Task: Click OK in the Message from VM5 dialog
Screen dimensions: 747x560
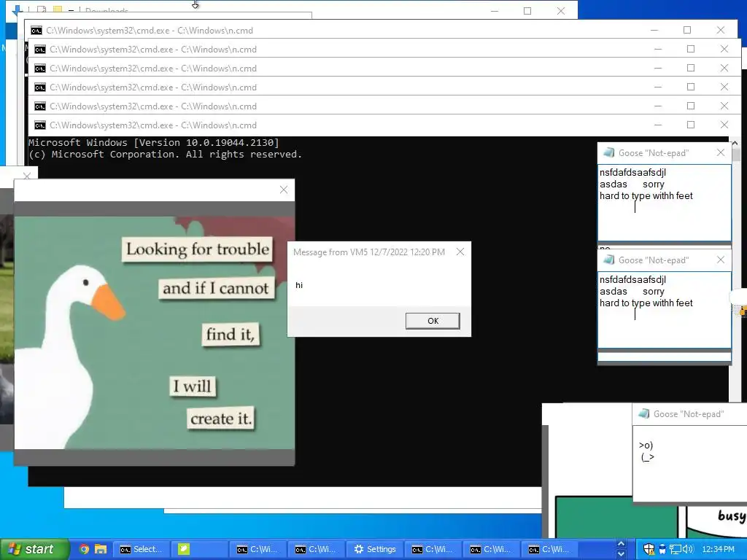Action: tap(433, 321)
